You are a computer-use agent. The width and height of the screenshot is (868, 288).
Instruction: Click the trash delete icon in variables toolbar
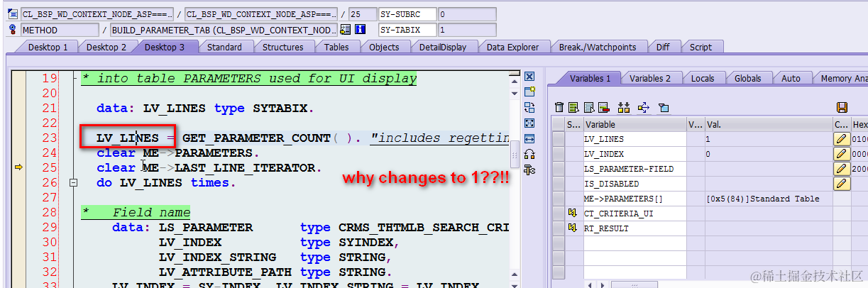click(x=559, y=108)
